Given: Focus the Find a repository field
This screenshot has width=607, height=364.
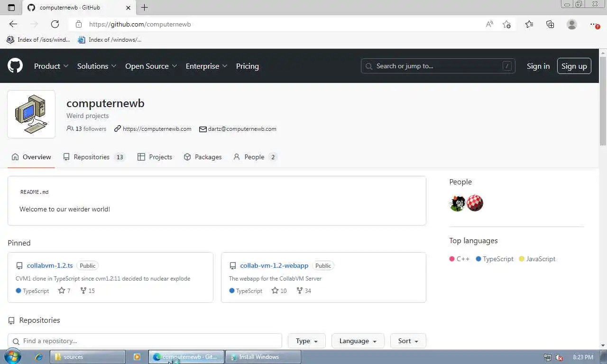Looking at the screenshot, I should tap(145, 341).
